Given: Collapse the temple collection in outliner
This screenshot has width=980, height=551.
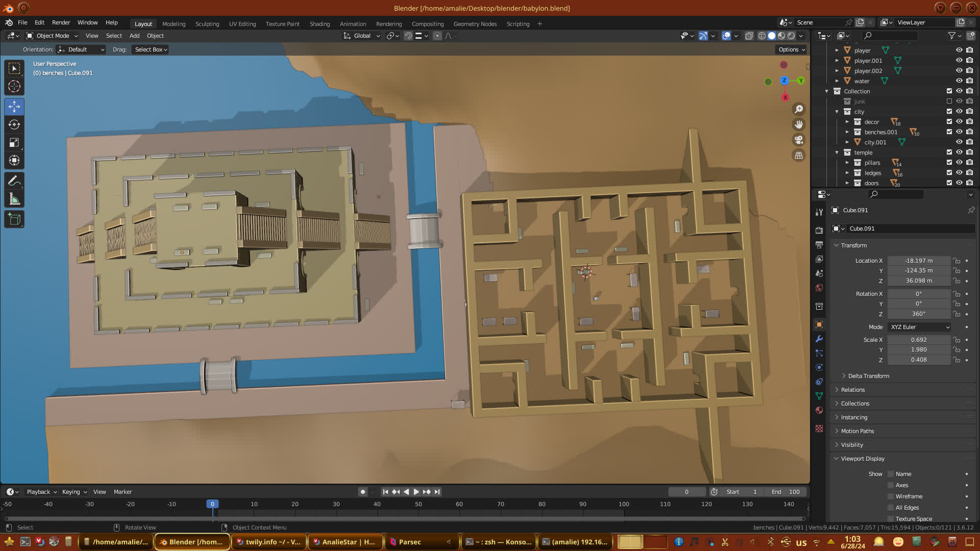Looking at the screenshot, I should 837,153.
